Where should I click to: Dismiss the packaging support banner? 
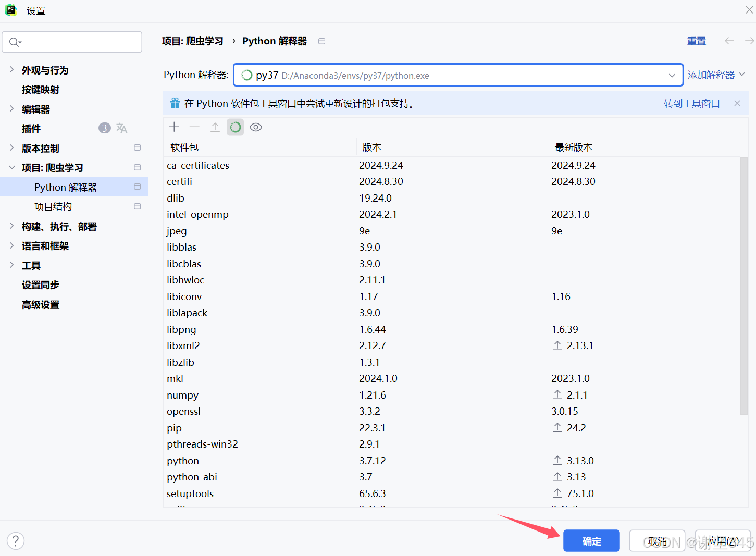737,103
